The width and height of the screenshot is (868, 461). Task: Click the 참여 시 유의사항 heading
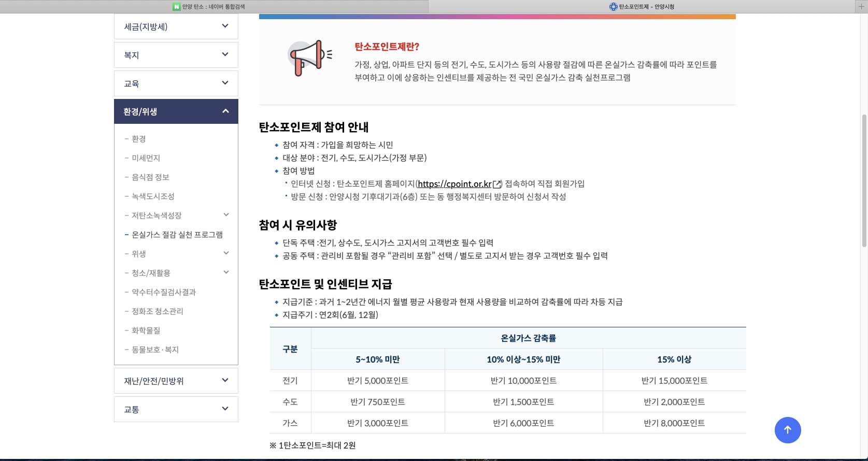click(x=298, y=225)
